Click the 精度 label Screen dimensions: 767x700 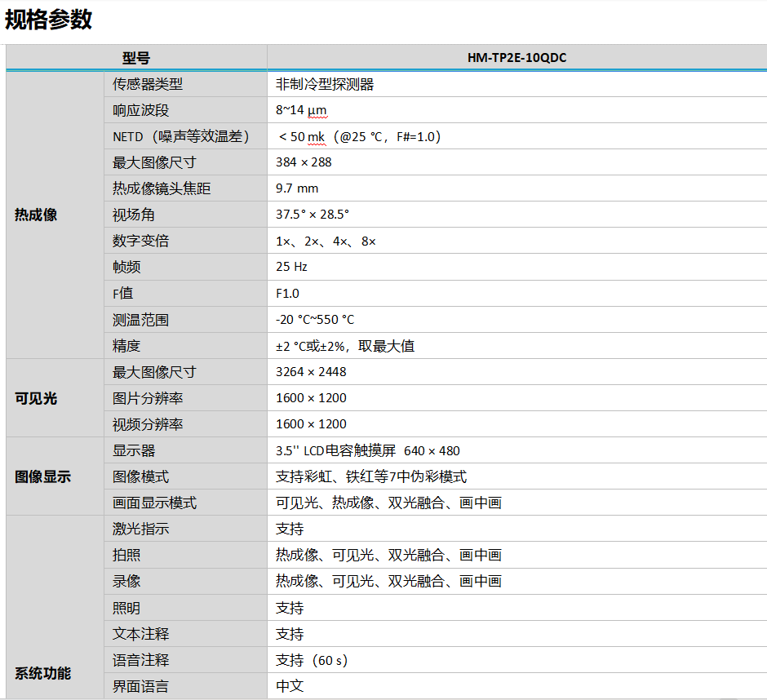[126, 346]
